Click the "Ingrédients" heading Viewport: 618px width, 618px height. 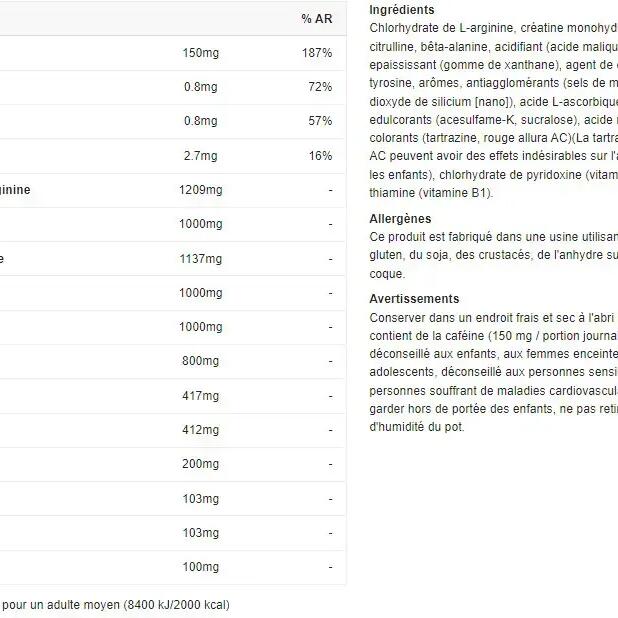(402, 9)
